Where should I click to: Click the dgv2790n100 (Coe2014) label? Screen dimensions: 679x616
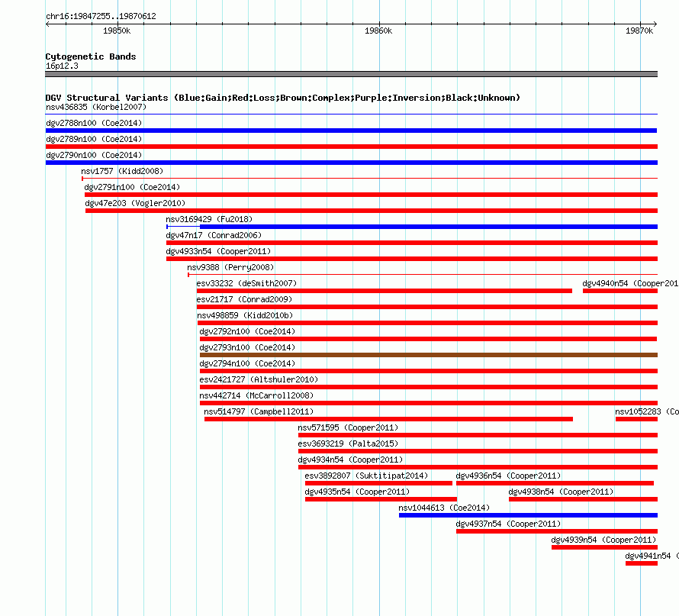click(94, 155)
